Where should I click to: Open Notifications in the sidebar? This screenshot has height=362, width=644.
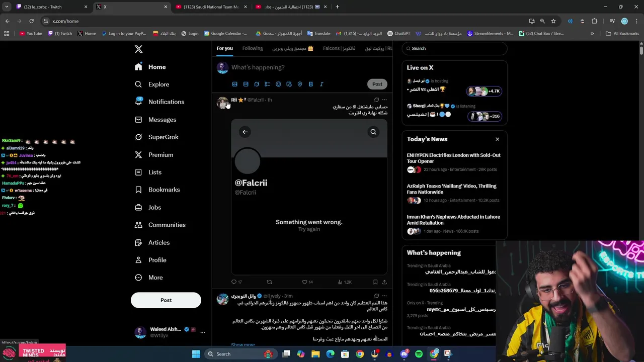(x=160, y=102)
